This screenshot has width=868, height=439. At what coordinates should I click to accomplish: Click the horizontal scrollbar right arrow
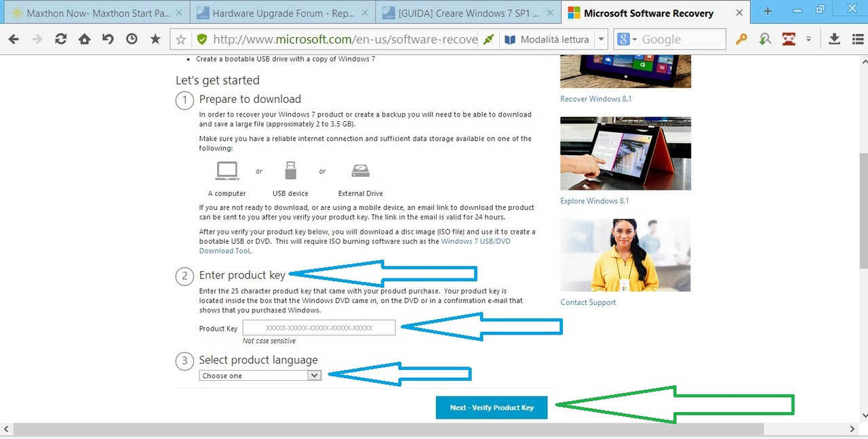tap(852, 429)
